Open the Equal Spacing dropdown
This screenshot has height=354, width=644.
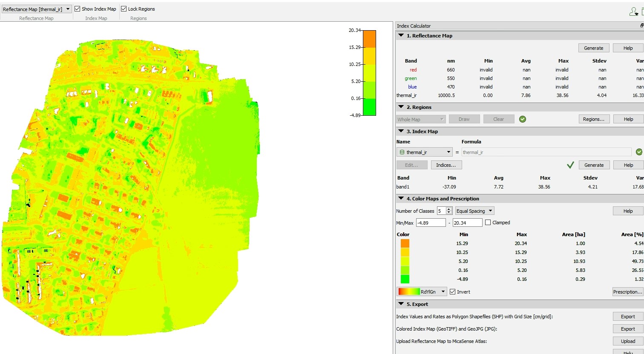click(x=474, y=211)
